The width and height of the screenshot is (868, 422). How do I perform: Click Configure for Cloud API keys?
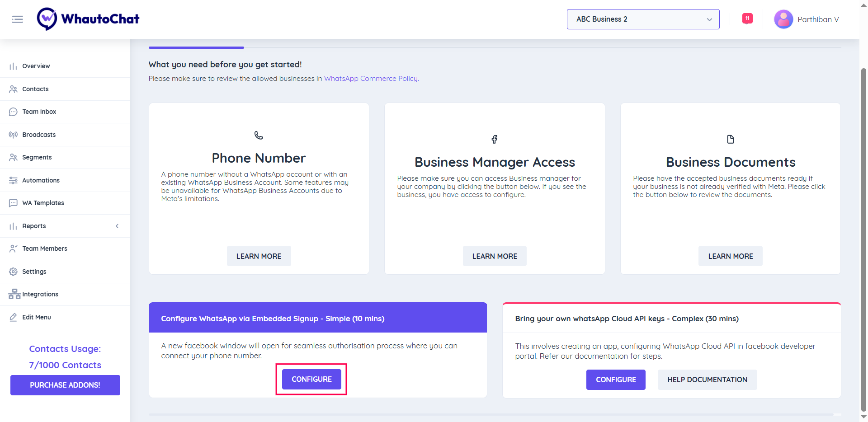coord(616,380)
